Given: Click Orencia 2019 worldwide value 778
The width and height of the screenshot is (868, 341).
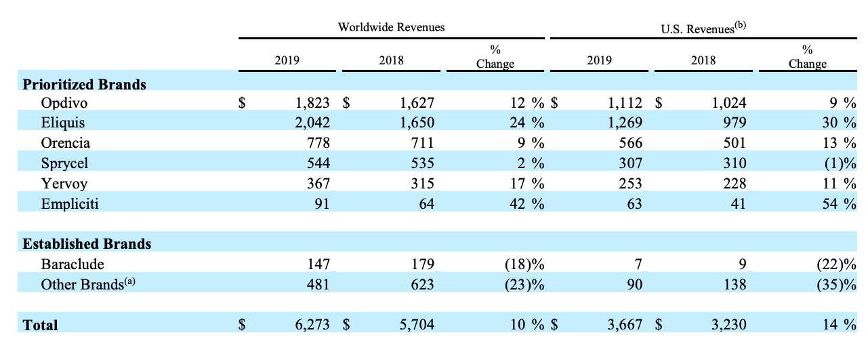Looking at the screenshot, I should click(318, 143).
